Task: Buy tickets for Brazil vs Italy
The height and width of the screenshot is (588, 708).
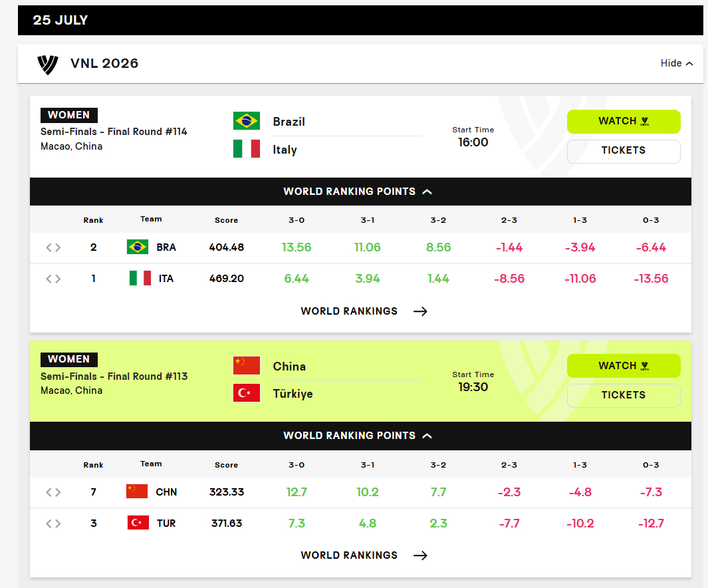Action: 624,151
